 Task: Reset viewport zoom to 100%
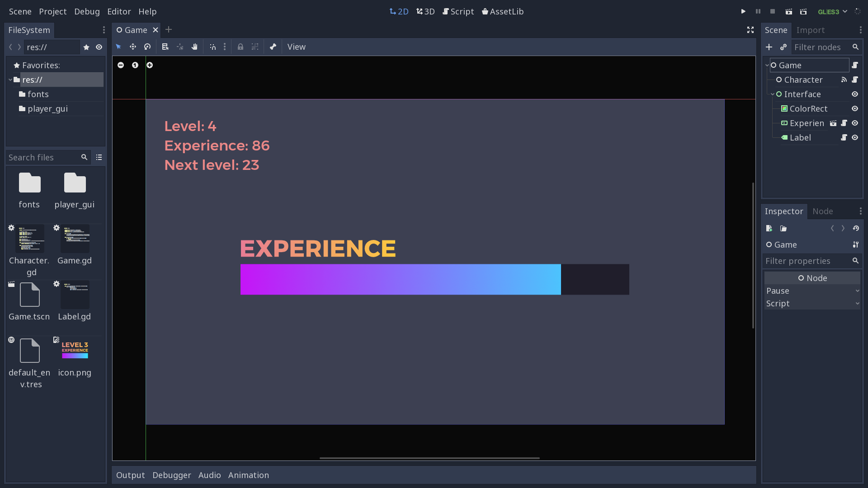coord(135,65)
